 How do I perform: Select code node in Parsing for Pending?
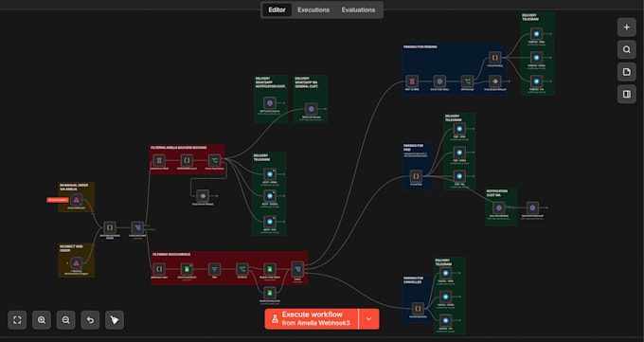(x=495, y=58)
